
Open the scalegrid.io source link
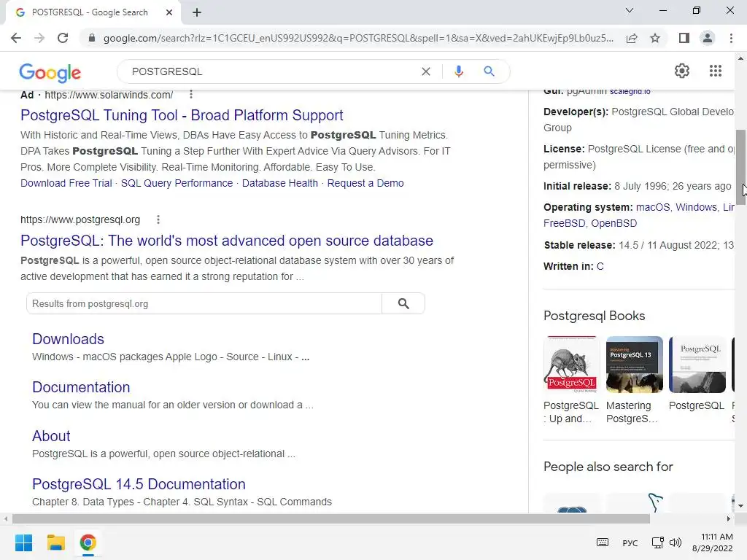(630, 91)
